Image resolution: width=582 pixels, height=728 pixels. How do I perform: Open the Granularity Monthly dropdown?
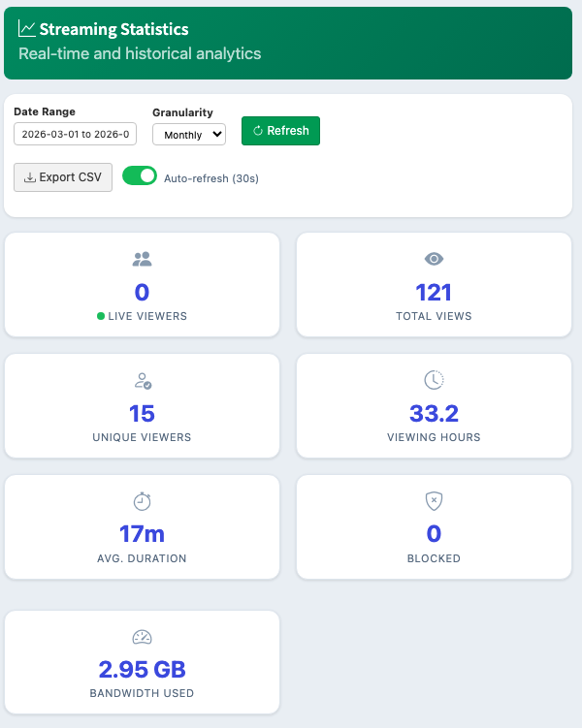pos(189,135)
